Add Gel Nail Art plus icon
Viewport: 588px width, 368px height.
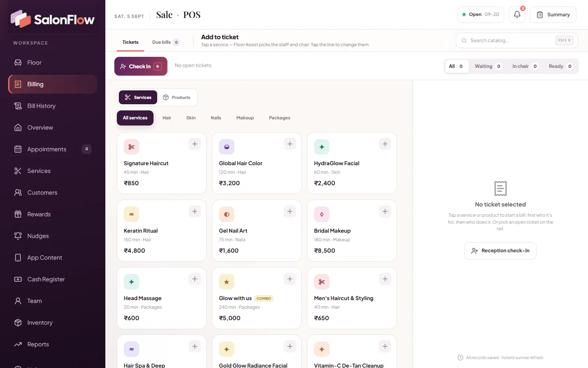[290, 211]
